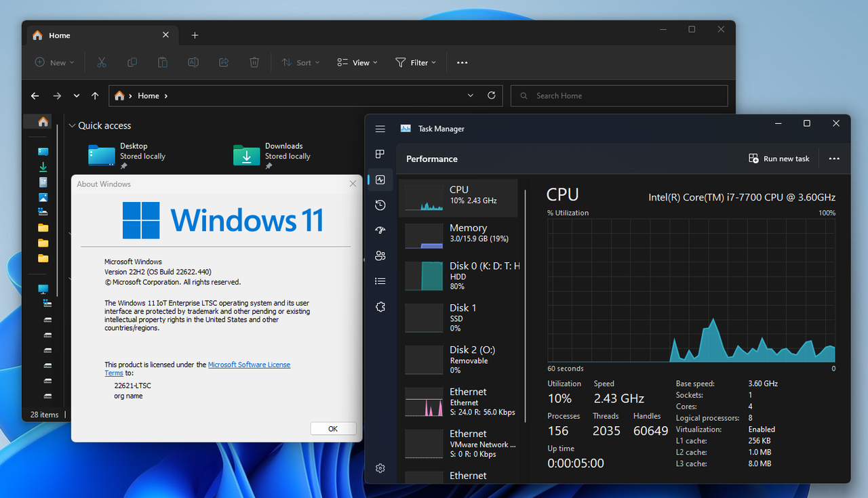Click the Share icon in File Explorer toolbar
This screenshot has height=498, width=868.
tap(224, 62)
